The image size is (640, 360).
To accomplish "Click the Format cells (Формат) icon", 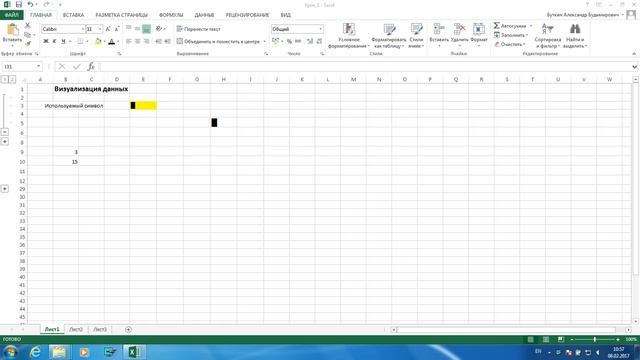I will [479, 29].
